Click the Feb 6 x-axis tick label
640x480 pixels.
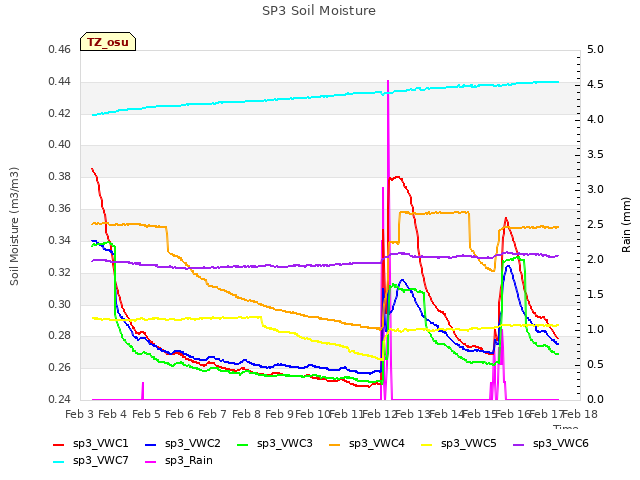coord(180,415)
